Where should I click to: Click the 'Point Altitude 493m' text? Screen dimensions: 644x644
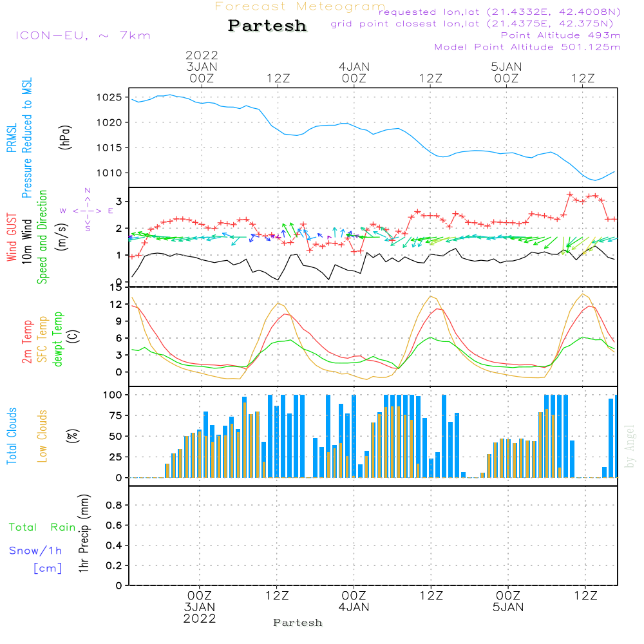[561, 35]
